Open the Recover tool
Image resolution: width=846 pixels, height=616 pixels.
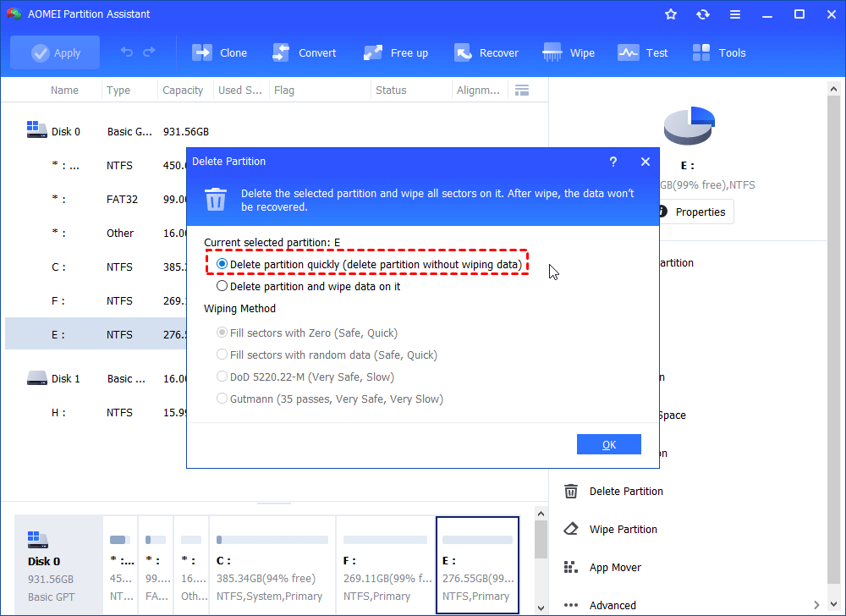coord(486,52)
